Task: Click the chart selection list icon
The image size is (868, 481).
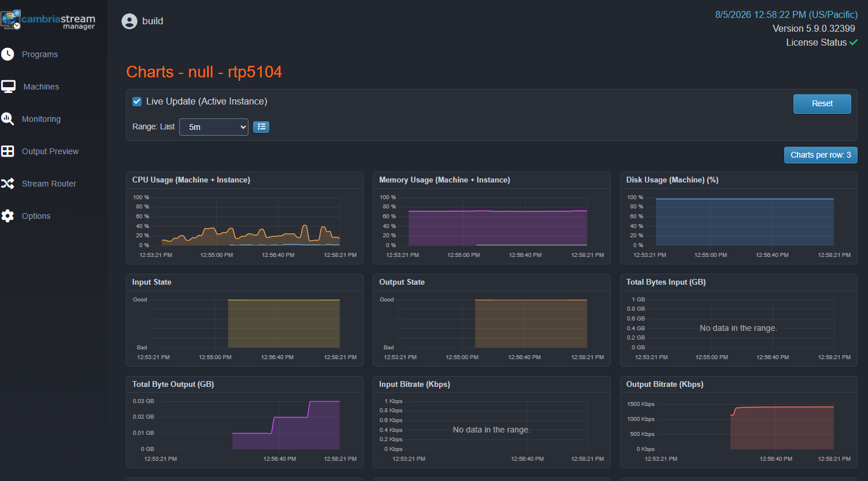Action: (261, 127)
